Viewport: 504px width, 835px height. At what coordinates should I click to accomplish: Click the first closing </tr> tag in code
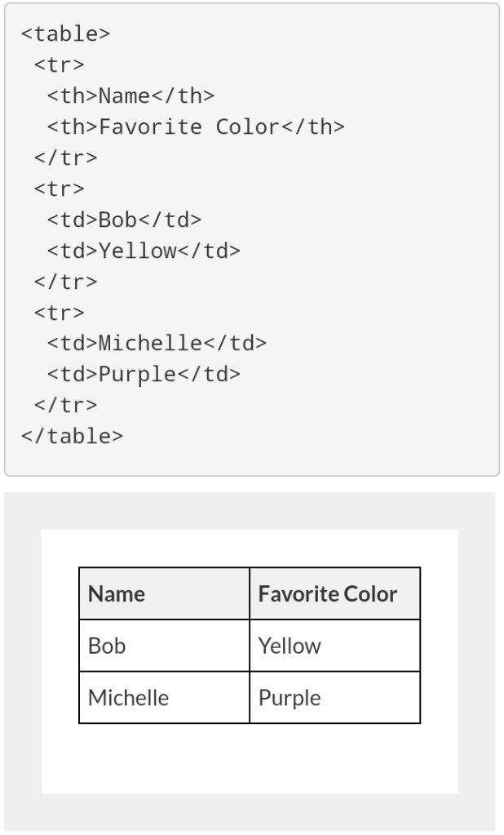(65, 158)
